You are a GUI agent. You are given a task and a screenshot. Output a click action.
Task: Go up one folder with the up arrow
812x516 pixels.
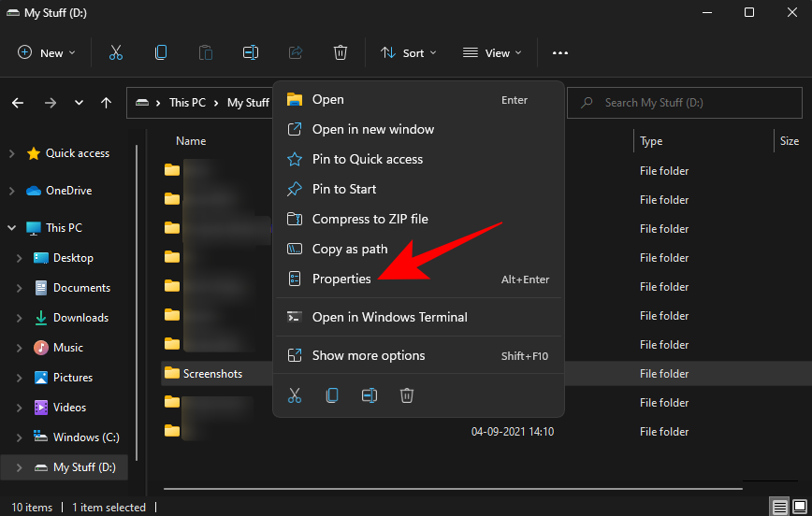(106, 103)
